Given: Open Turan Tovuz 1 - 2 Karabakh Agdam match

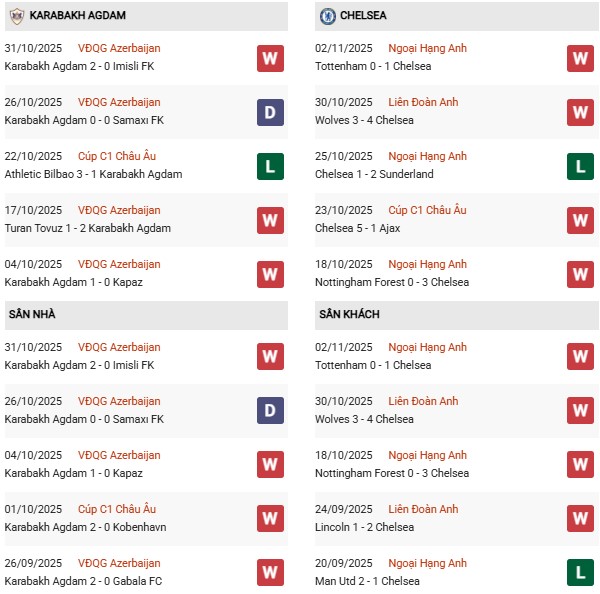Looking at the screenshot, I should (x=87, y=228).
